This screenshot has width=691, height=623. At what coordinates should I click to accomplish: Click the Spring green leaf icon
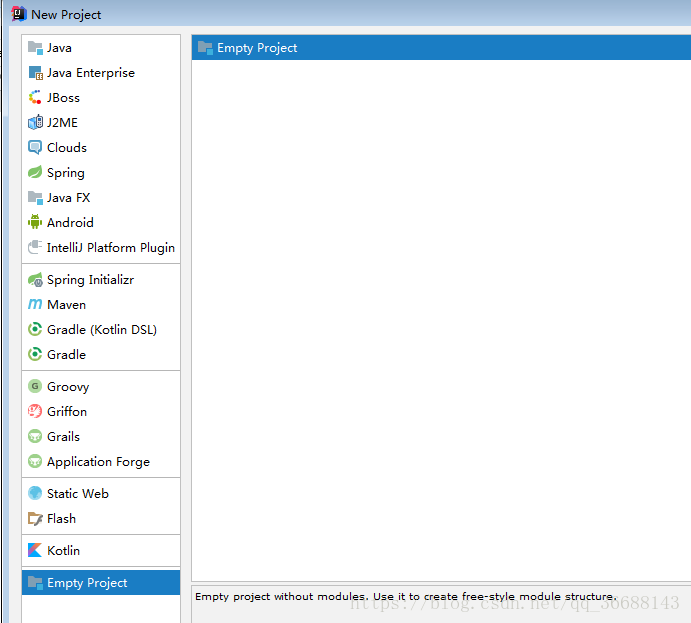(x=35, y=172)
